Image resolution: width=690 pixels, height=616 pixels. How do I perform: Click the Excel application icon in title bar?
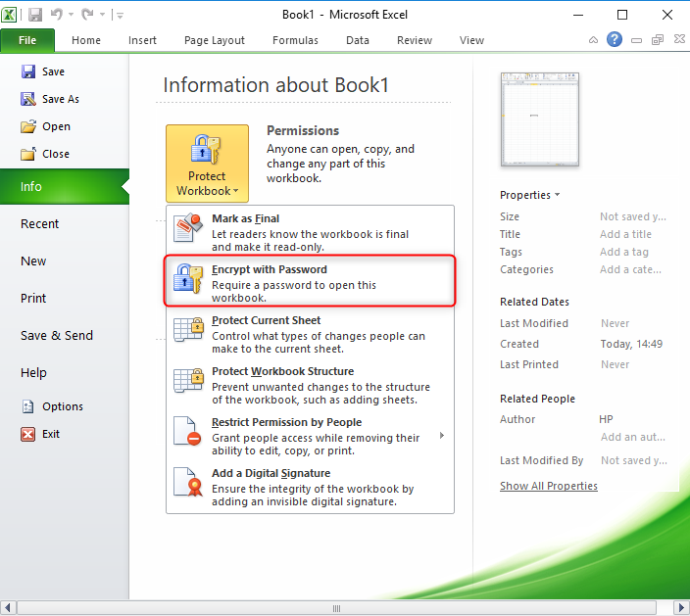9,15
